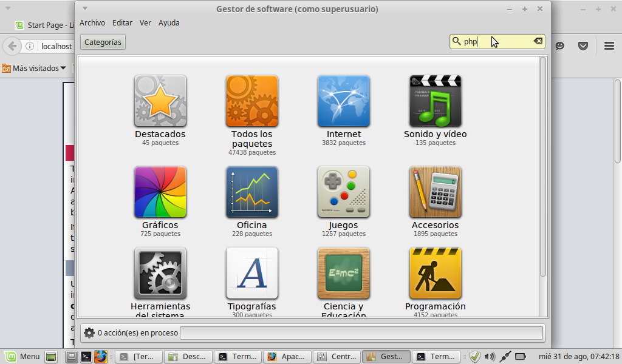Open the Todos los paquetes category
This screenshot has height=364, width=622.
[x=251, y=101]
